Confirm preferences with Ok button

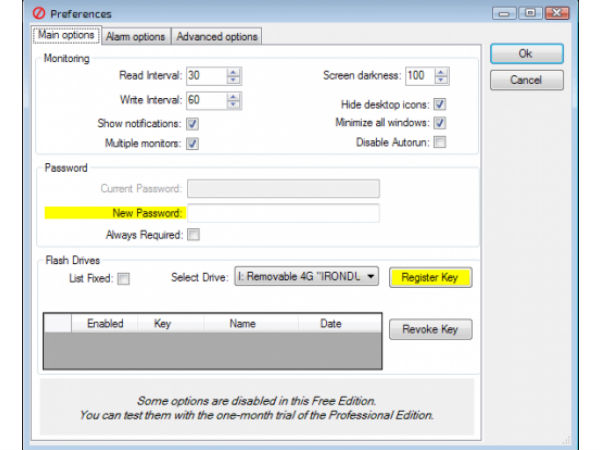526,54
